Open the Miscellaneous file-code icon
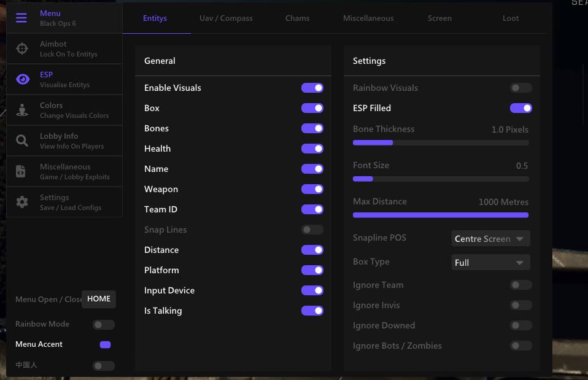 click(x=21, y=171)
